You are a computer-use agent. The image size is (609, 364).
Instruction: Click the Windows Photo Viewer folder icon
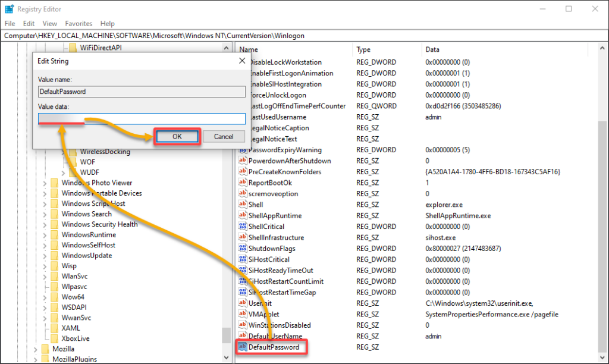(x=55, y=183)
